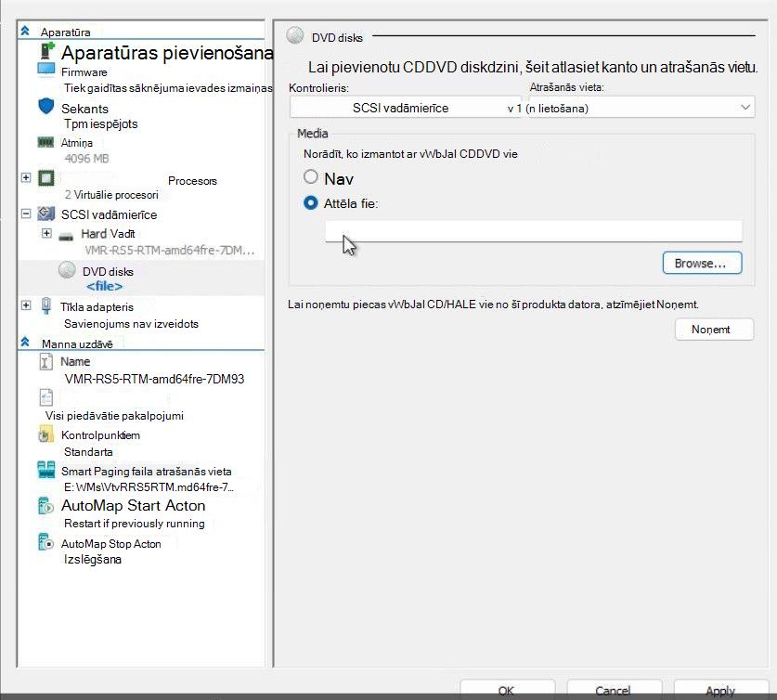Screen dimensions: 777x700
Task: Click the Tīkla adapteris network adapter icon
Action: (46, 305)
